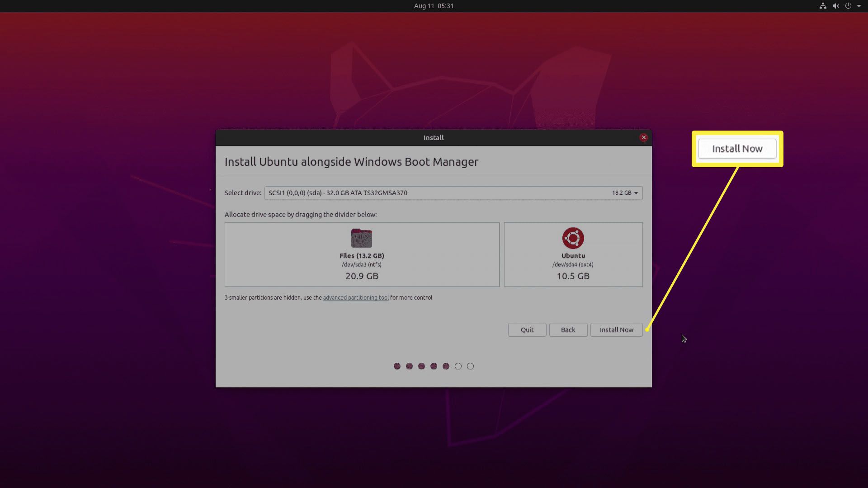Click the Ubuntu logo on partition panel
This screenshot has width=868, height=488.
pos(572,238)
